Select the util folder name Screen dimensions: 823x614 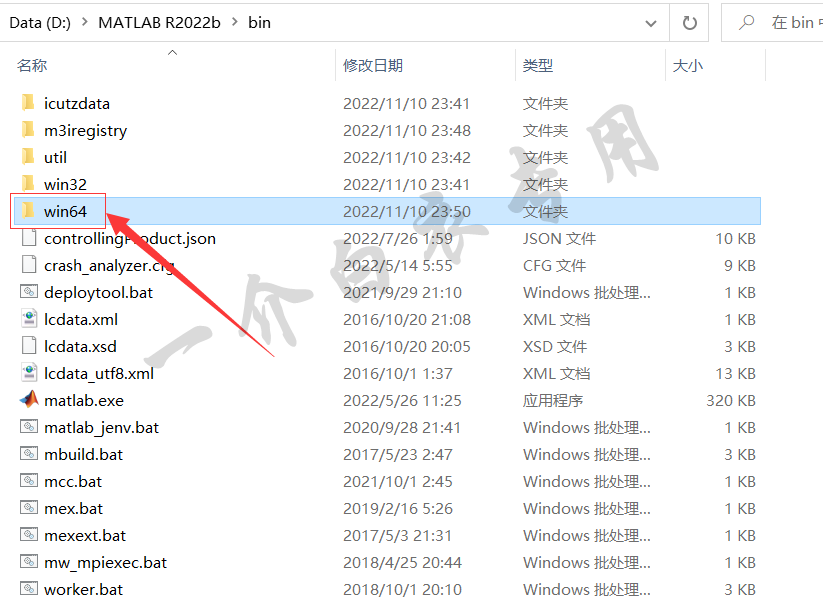(55, 157)
